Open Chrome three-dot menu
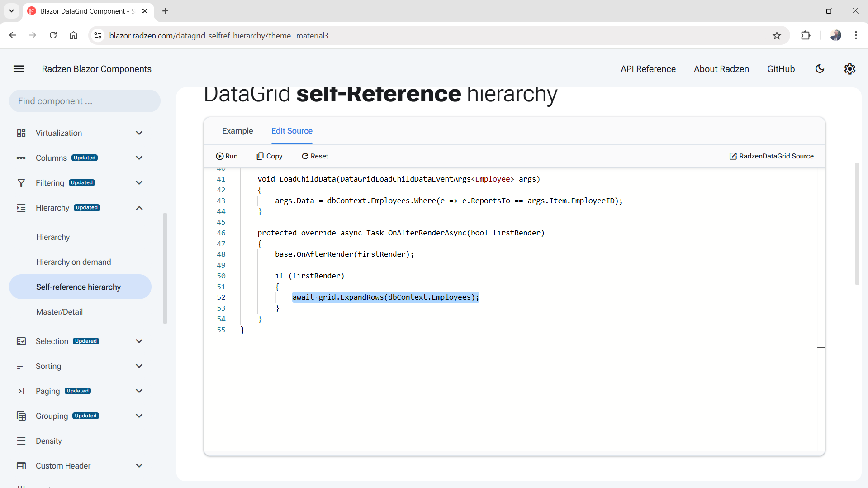The height and width of the screenshot is (488, 868). coord(856,36)
